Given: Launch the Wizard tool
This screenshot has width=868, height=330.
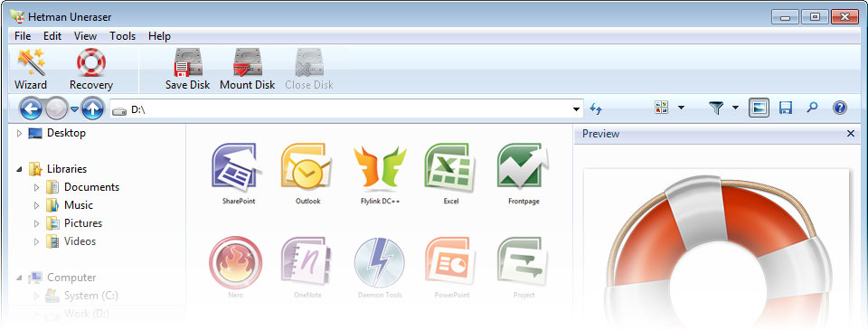Looking at the screenshot, I should tap(31, 70).
